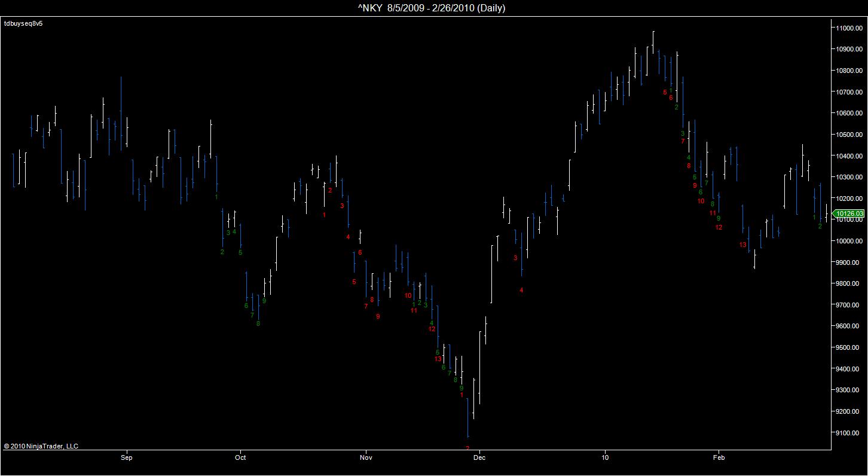868x476 pixels.
Task: Click the 10000.00 price axis label
Action: pos(849,241)
